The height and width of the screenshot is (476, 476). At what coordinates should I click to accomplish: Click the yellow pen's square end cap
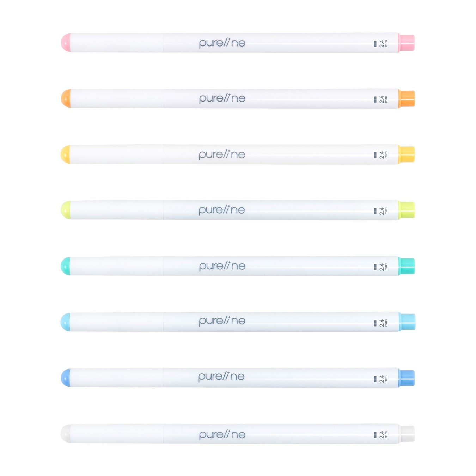pos(407,154)
